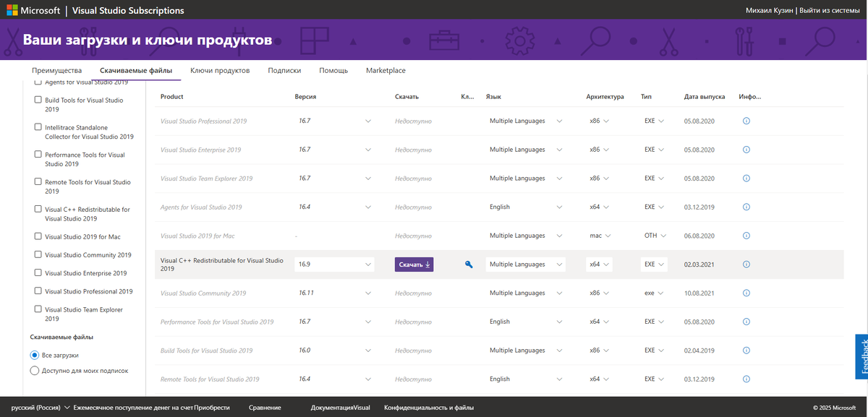Select the 'Все загрузки' radio button
Screen dimensions: 868x417
pyautogui.click(x=34, y=356)
